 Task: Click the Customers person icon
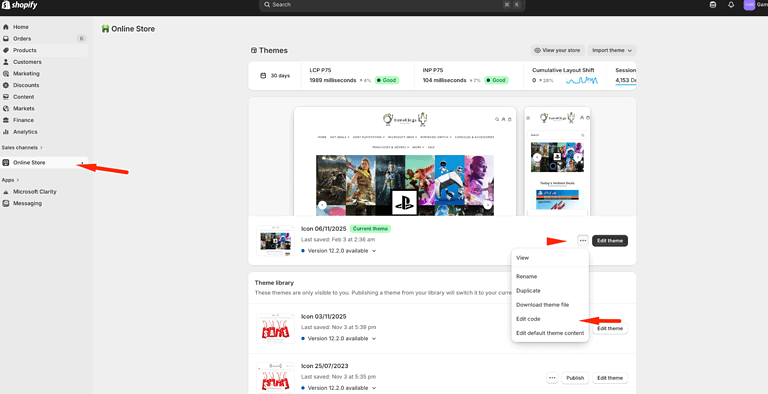[x=6, y=62]
